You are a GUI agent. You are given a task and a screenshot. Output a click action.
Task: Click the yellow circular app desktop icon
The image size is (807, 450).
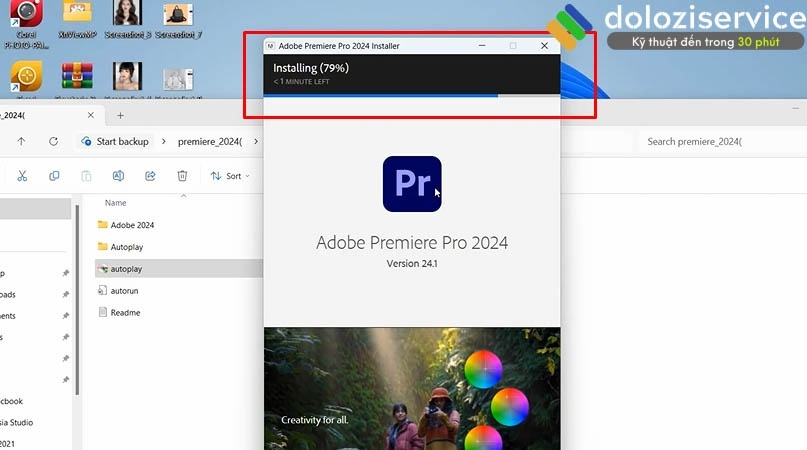click(26, 76)
